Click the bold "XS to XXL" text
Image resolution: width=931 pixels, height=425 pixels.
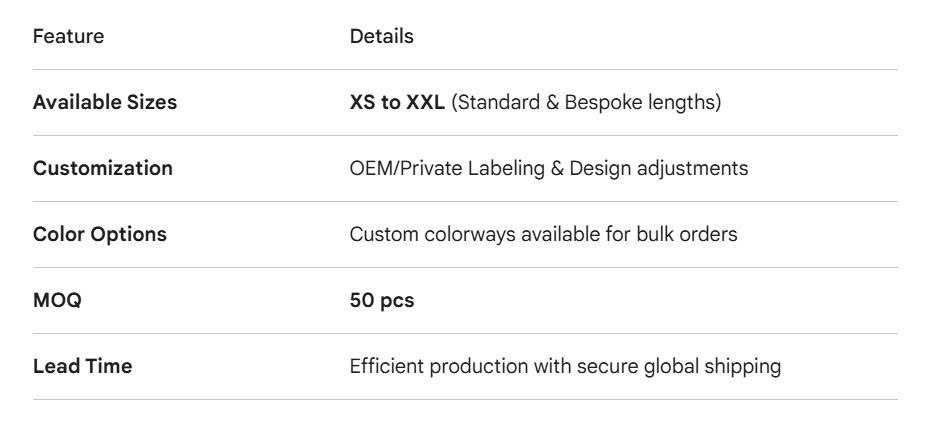pos(397,103)
